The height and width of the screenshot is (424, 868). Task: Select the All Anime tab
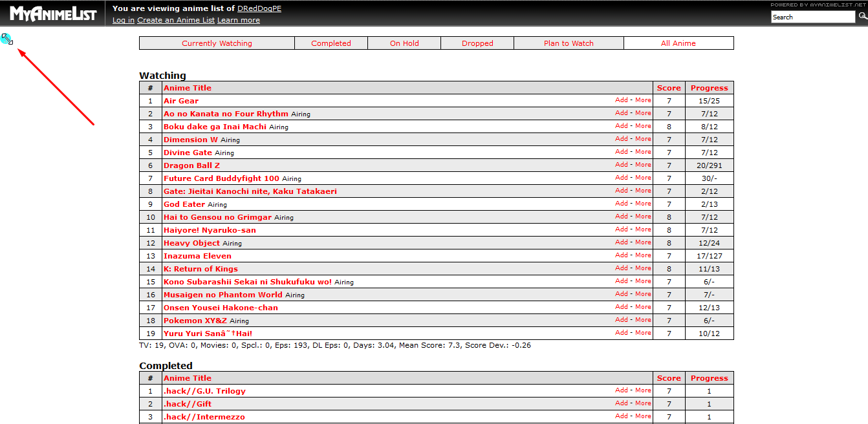[678, 43]
